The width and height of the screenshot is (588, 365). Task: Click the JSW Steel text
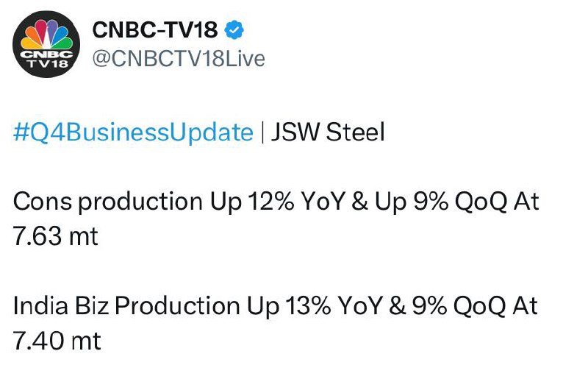[x=328, y=132]
